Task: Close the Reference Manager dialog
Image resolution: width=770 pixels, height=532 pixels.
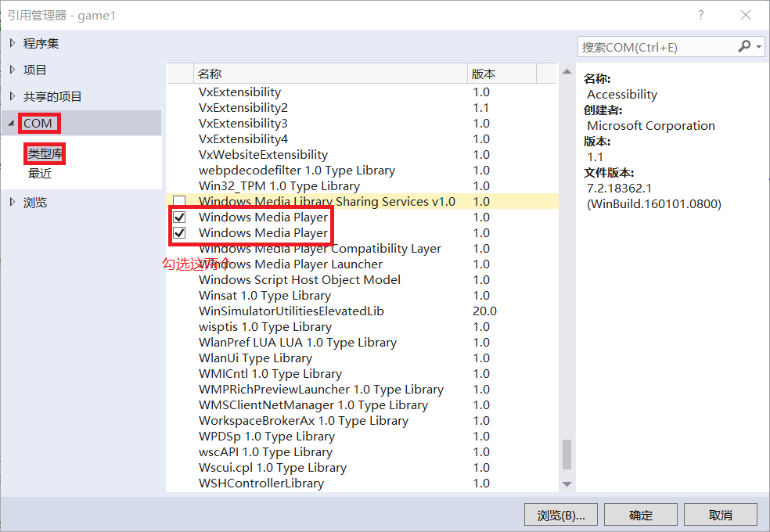Action: tap(746, 15)
